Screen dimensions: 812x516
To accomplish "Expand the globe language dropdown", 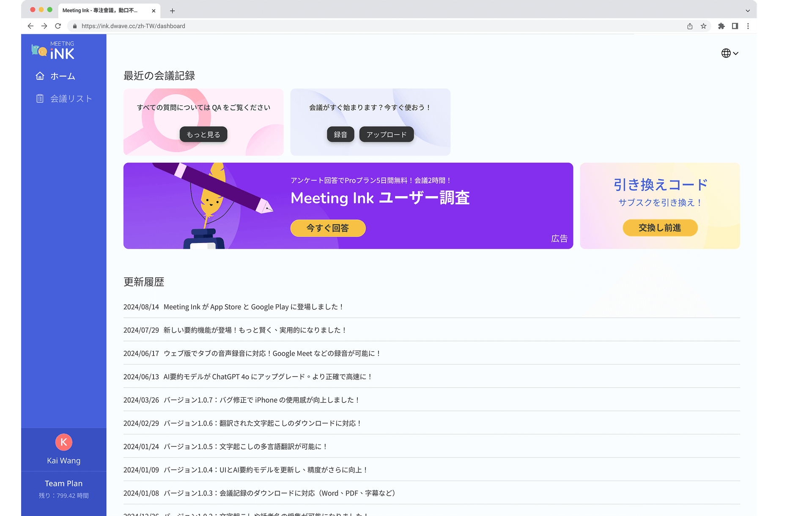I will 730,53.
